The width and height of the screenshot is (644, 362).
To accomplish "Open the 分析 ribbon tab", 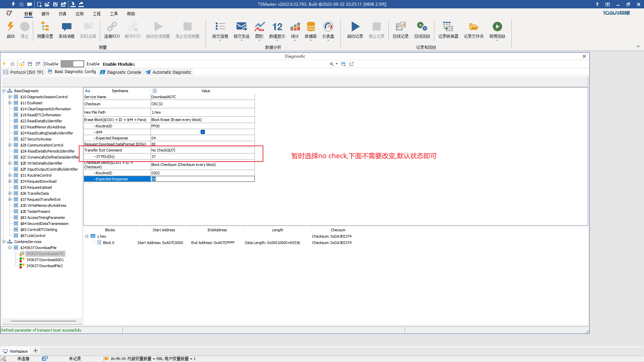I will click(28, 14).
